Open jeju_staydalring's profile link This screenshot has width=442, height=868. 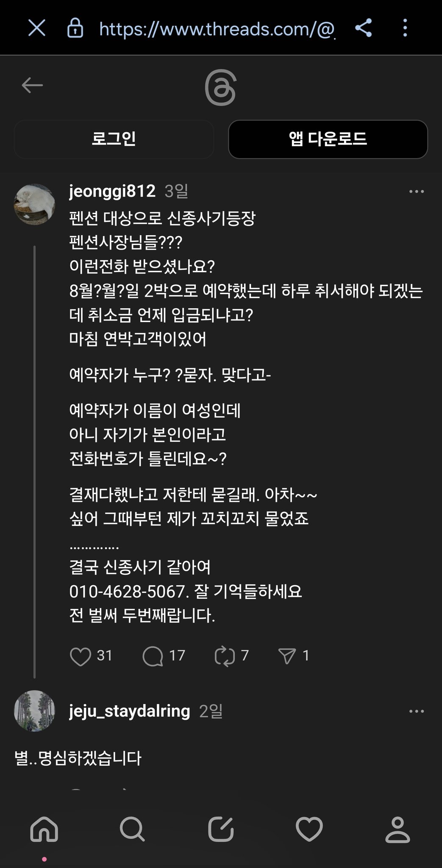coord(129,711)
